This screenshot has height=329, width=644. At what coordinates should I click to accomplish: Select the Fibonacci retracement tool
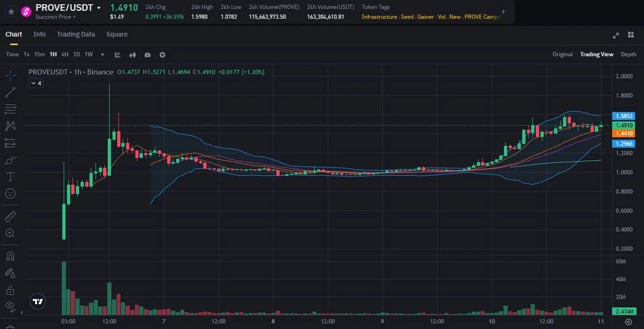(10, 110)
